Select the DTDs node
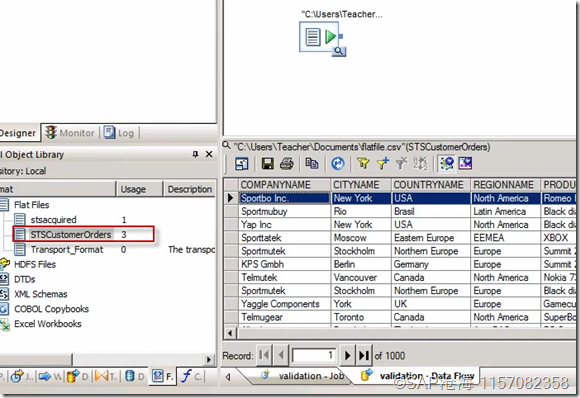 tap(24, 279)
